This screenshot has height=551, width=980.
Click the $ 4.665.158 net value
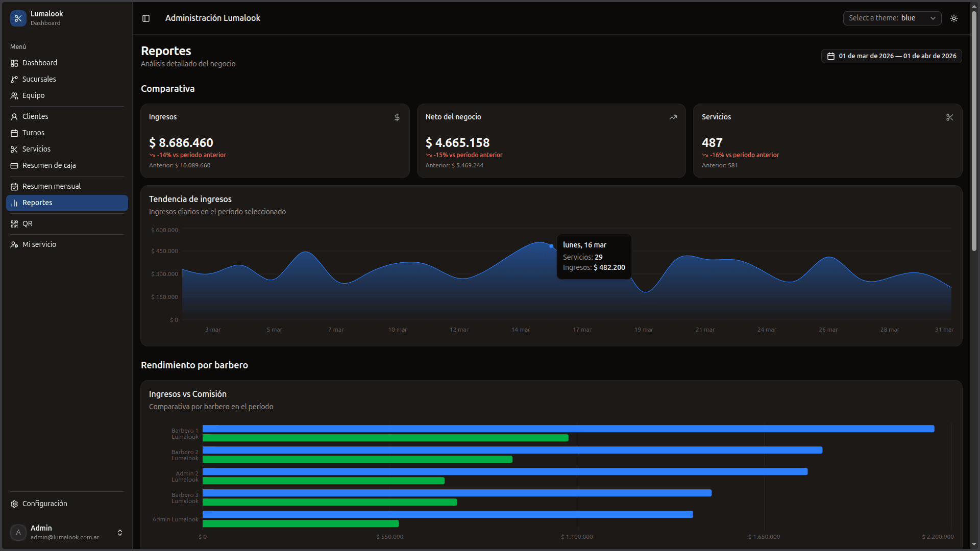tap(457, 143)
